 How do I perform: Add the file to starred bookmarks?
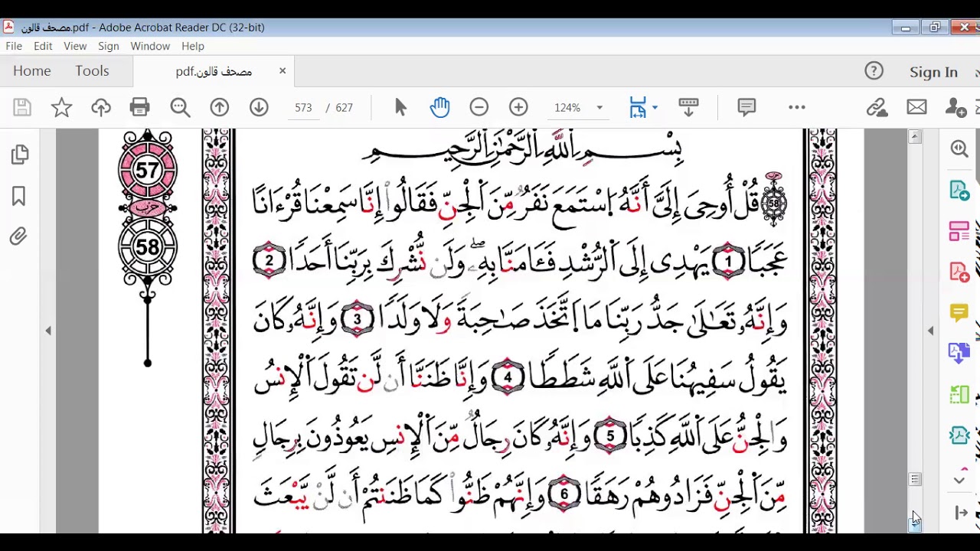pos(61,108)
